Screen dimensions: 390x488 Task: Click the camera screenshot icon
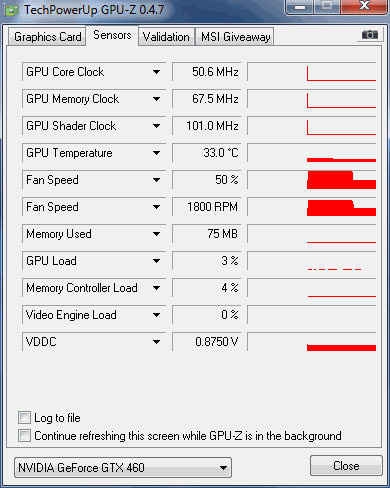tap(370, 35)
